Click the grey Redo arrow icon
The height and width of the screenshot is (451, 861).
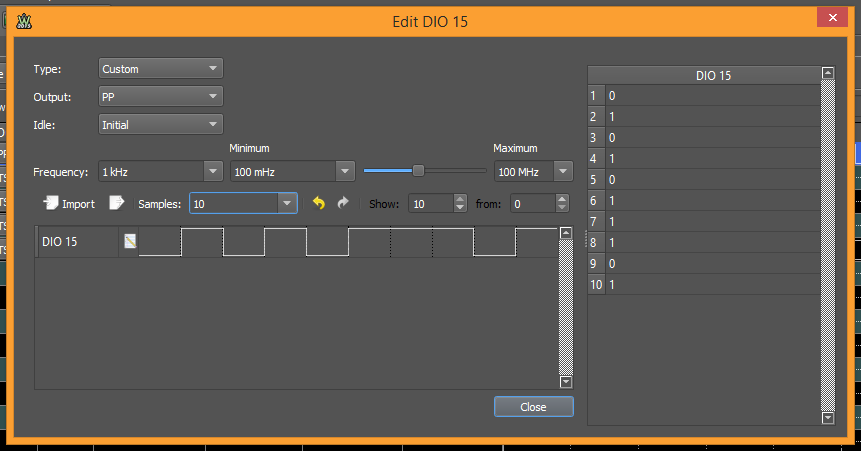tap(343, 203)
